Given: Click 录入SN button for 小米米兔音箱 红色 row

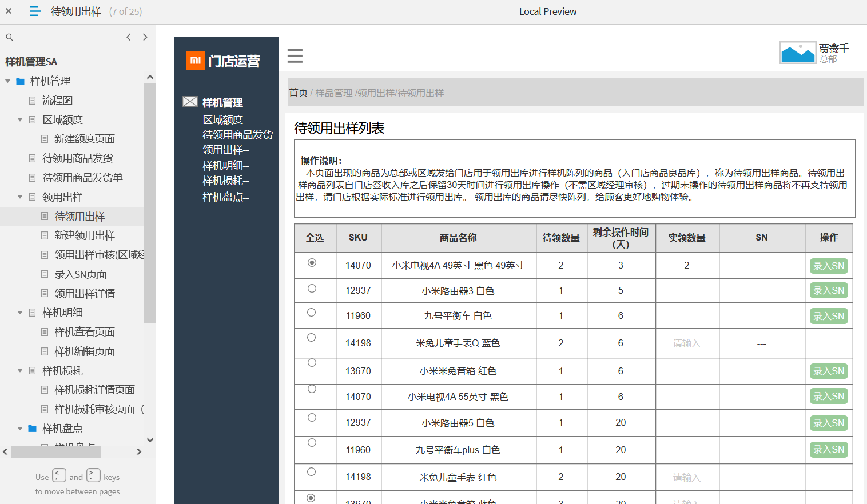Looking at the screenshot, I should click(x=829, y=371).
